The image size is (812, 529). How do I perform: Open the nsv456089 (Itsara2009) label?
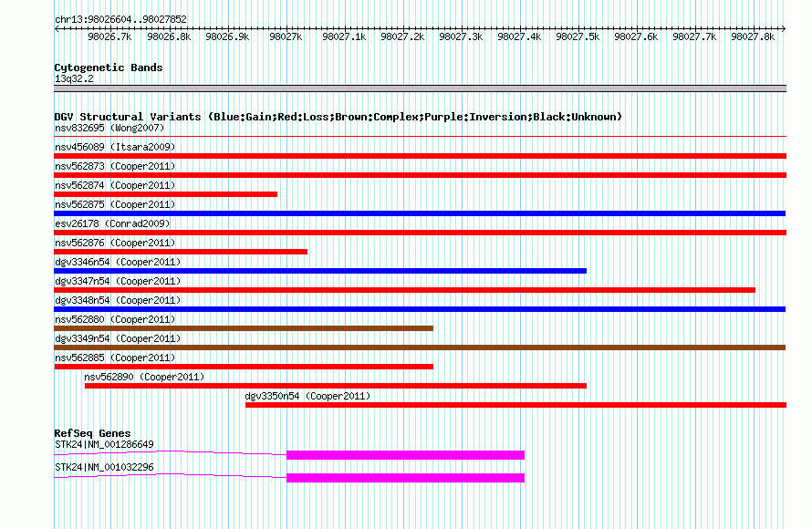pyautogui.click(x=115, y=147)
